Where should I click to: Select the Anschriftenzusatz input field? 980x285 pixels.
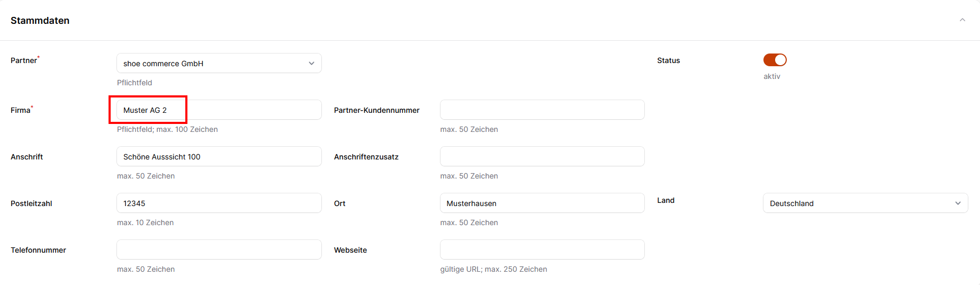point(542,157)
